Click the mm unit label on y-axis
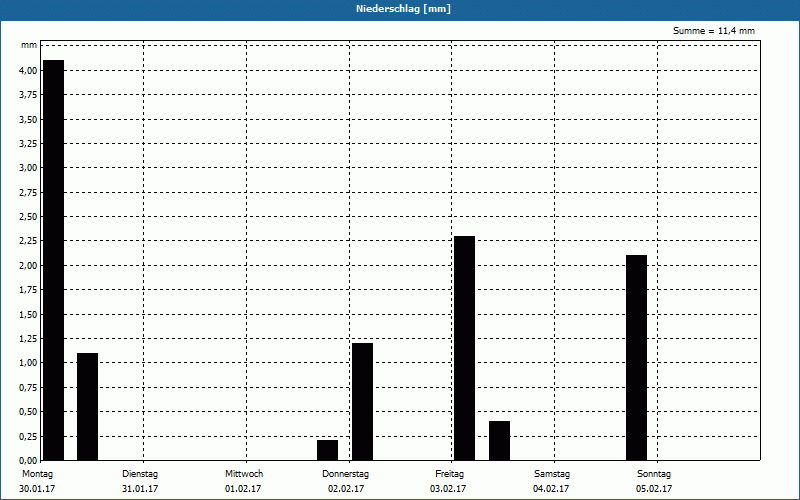Screen dimensions: 800x500 tap(29, 45)
